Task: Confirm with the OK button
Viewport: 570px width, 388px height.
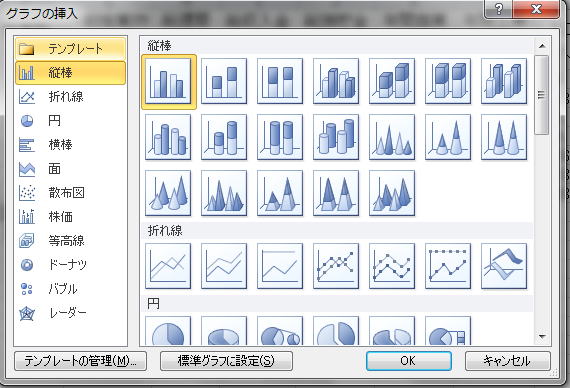Action: tap(409, 361)
